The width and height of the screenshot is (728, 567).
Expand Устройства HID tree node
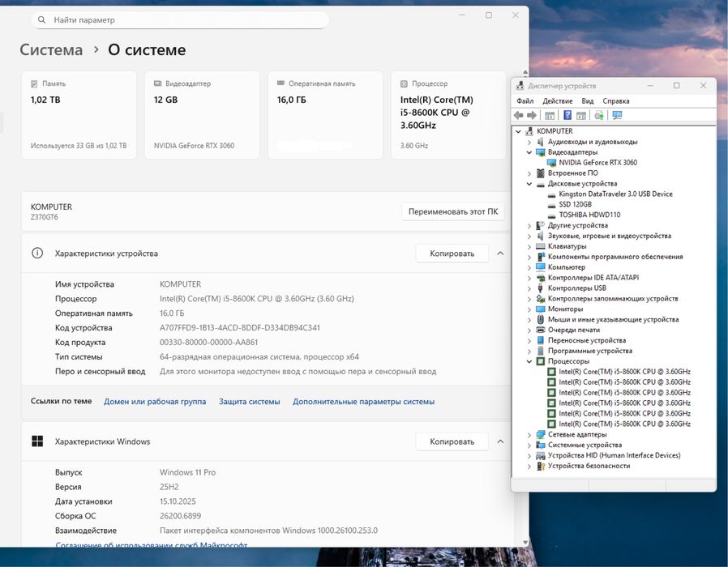pos(529,456)
